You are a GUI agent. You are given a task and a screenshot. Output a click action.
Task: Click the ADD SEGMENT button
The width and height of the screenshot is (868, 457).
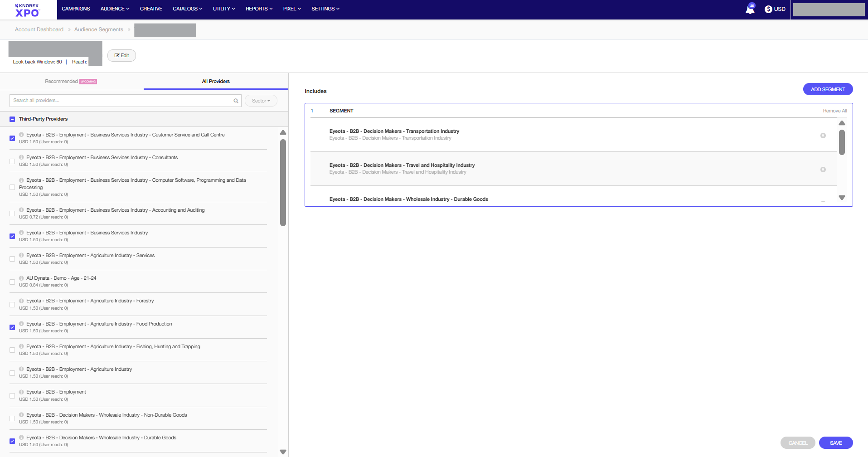(x=828, y=89)
